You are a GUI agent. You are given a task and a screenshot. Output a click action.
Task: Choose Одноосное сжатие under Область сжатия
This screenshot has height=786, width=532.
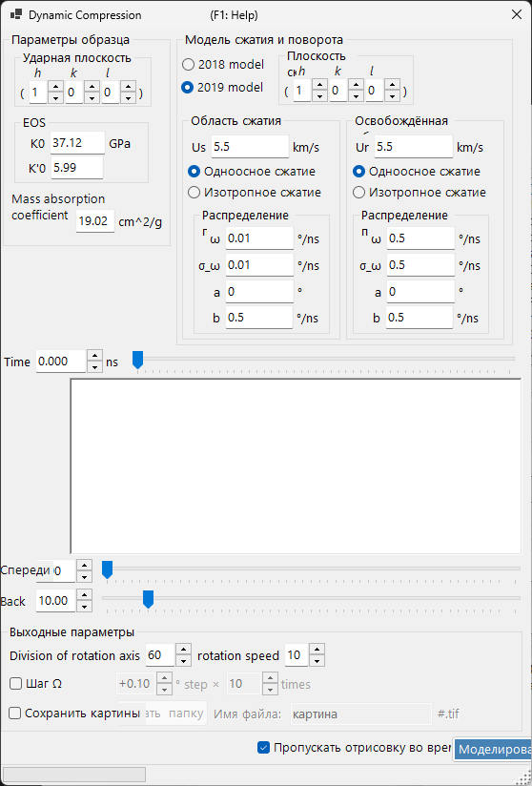pos(194,172)
